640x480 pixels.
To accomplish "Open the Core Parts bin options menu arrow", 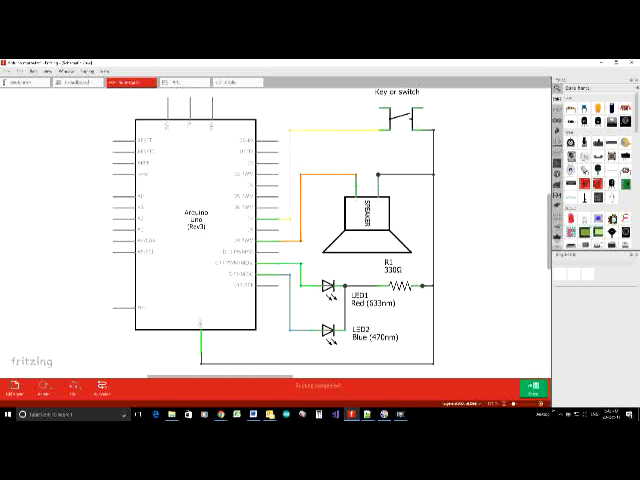I will [637, 88].
